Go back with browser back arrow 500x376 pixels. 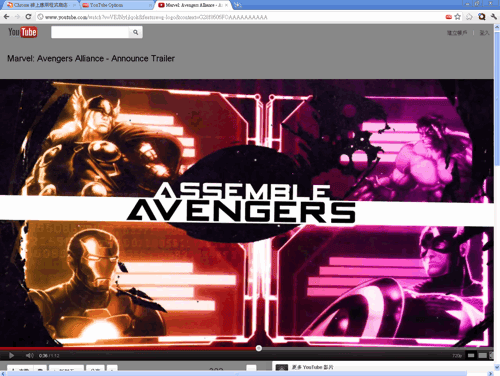(7, 17)
